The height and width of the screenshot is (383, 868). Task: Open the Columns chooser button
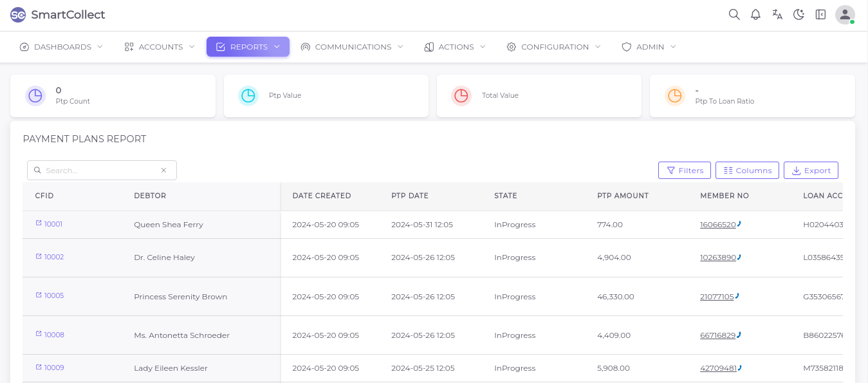tap(747, 171)
